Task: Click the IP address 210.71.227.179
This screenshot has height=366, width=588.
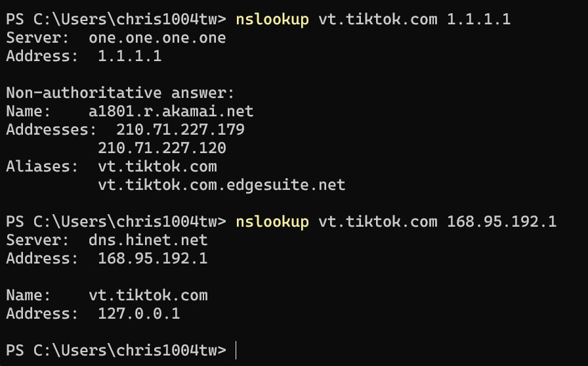Action: 180,130
